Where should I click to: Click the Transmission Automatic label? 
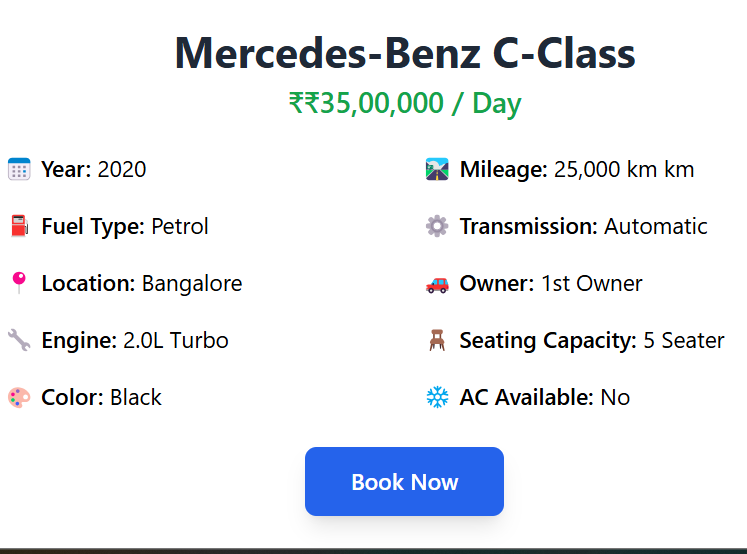click(x=583, y=226)
